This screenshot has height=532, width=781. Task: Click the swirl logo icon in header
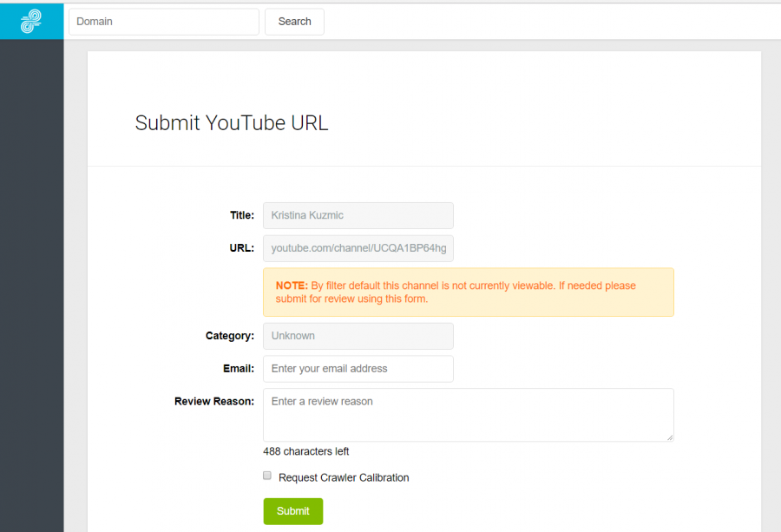(x=31, y=22)
